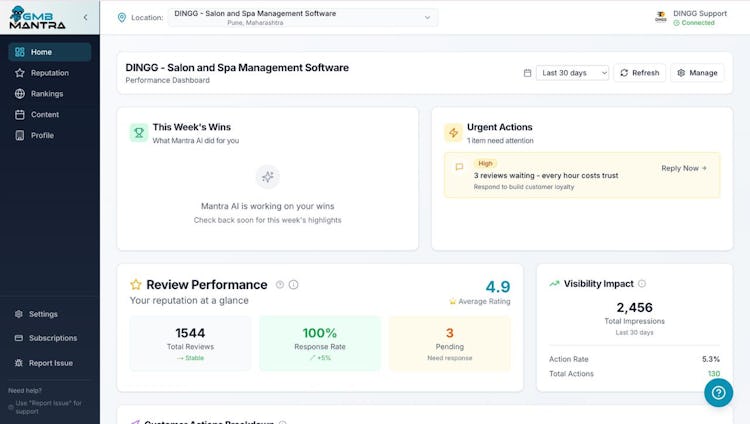
Task: Click the lightning bolt Urgent Actions icon
Action: point(453,133)
